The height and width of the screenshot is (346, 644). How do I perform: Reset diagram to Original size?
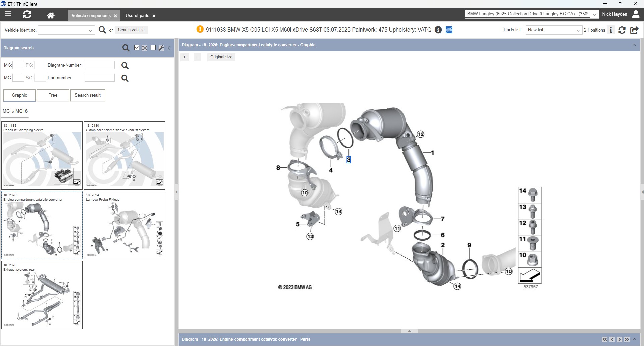pos(221,57)
